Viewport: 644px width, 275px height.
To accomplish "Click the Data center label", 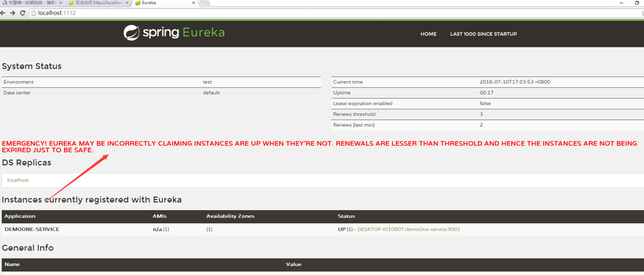I will pos(17,93).
